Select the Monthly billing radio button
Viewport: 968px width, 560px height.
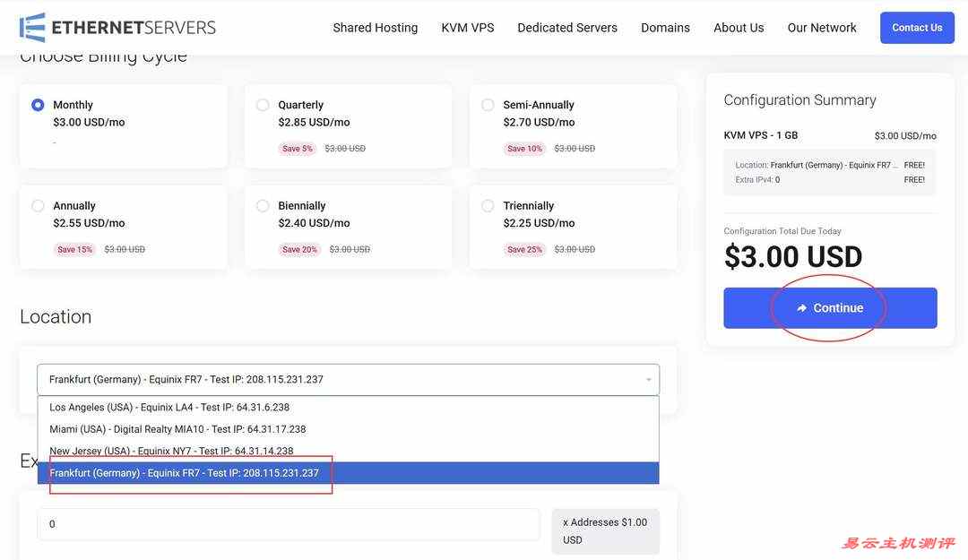click(x=38, y=104)
